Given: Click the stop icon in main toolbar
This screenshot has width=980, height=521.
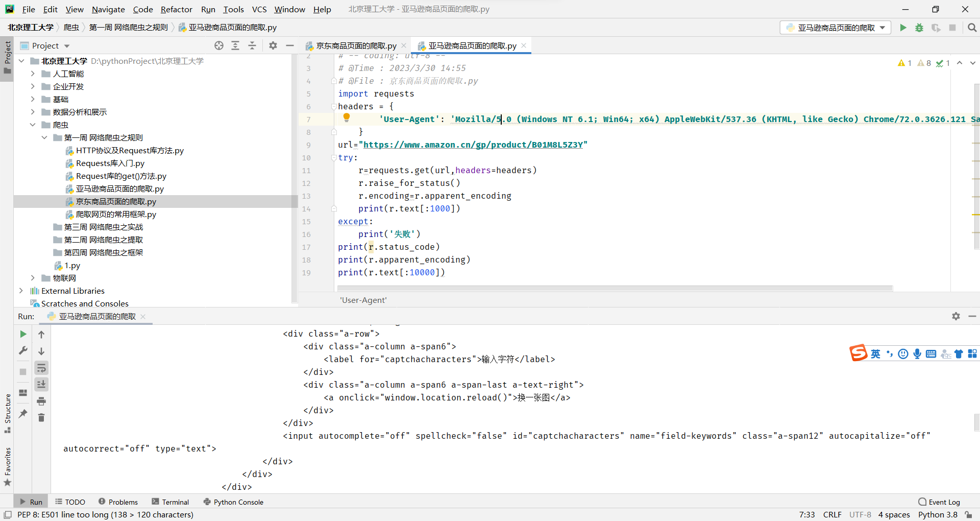Looking at the screenshot, I should click(x=952, y=28).
